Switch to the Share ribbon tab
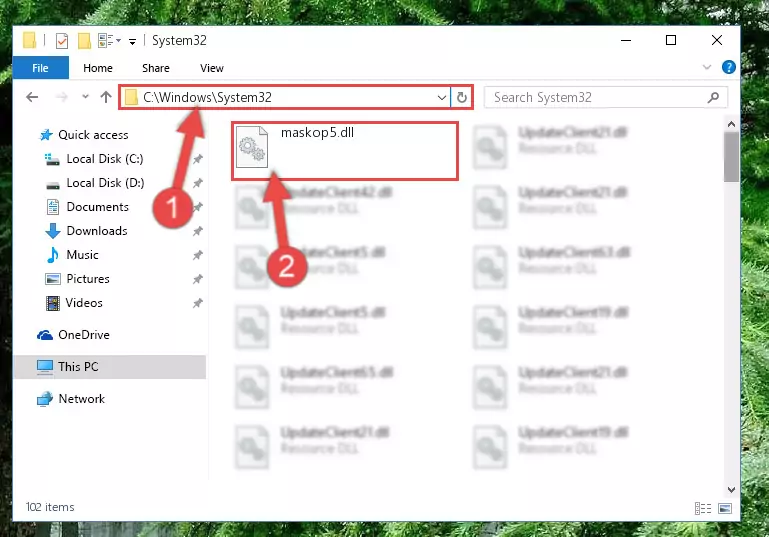The image size is (769, 537). coord(156,68)
